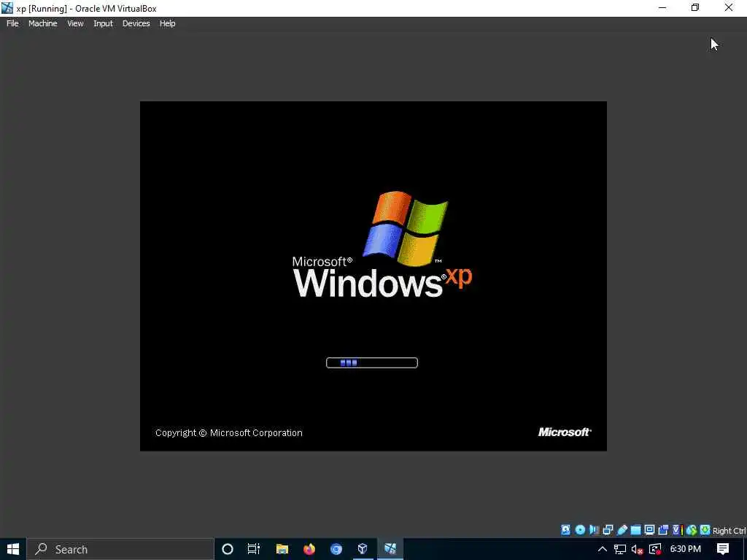
Task: Click the Windows XP boot progress bar
Action: [x=371, y=363]
